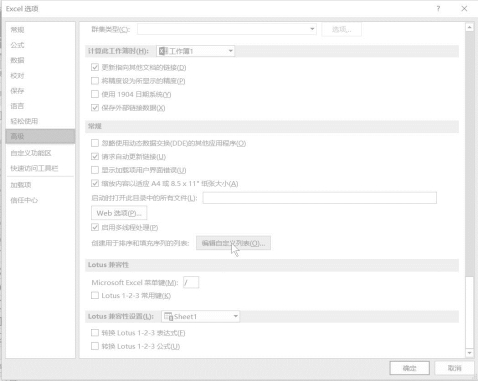This screenshot has width=478, height=381.
Task: Enable 转换 Lotus 1-2-3 表达式 checkbox
Action: (x=95, y=333)
